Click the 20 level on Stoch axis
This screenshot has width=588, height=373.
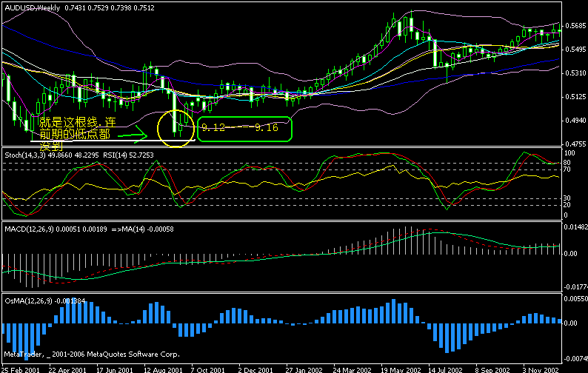click(x=567, y=205)
